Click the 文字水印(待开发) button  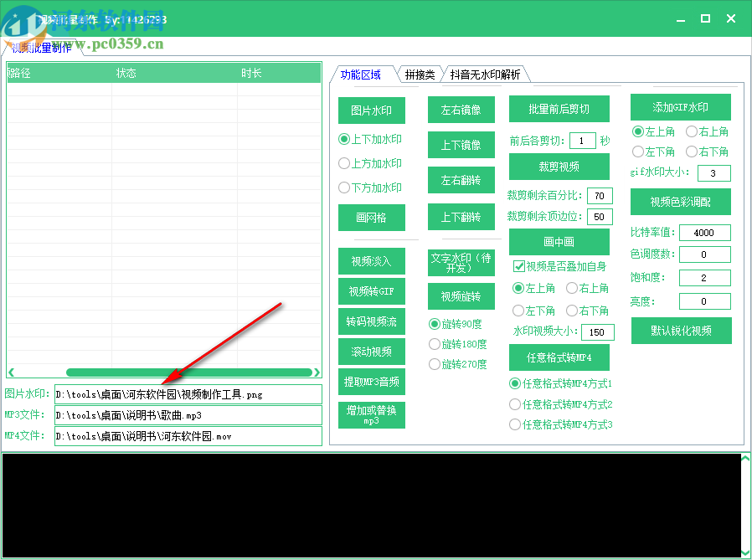[461, 263]
